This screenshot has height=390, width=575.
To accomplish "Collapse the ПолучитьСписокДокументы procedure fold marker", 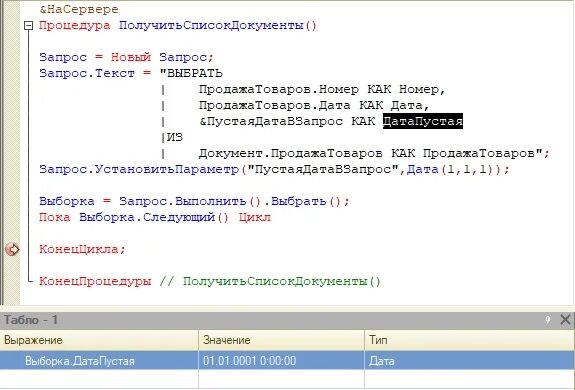I will click(29, 26).
